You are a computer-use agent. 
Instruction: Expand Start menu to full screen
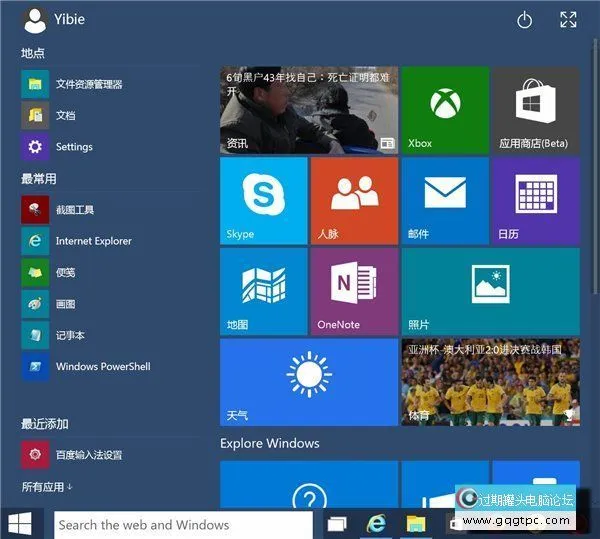(568, 20)
